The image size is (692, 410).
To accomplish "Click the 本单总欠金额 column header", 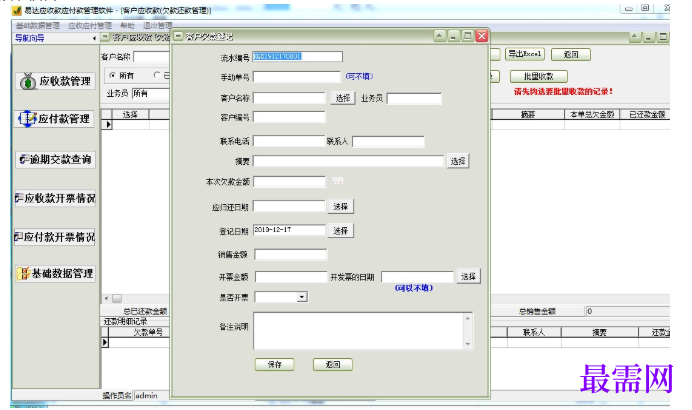I will coord(592,114).
